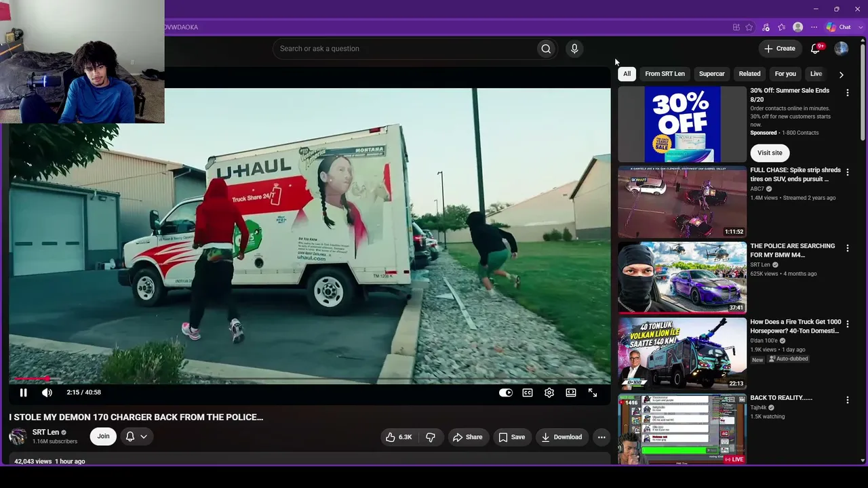Open the BACK TO REALITY live stream thumbnail

point(682,429)
